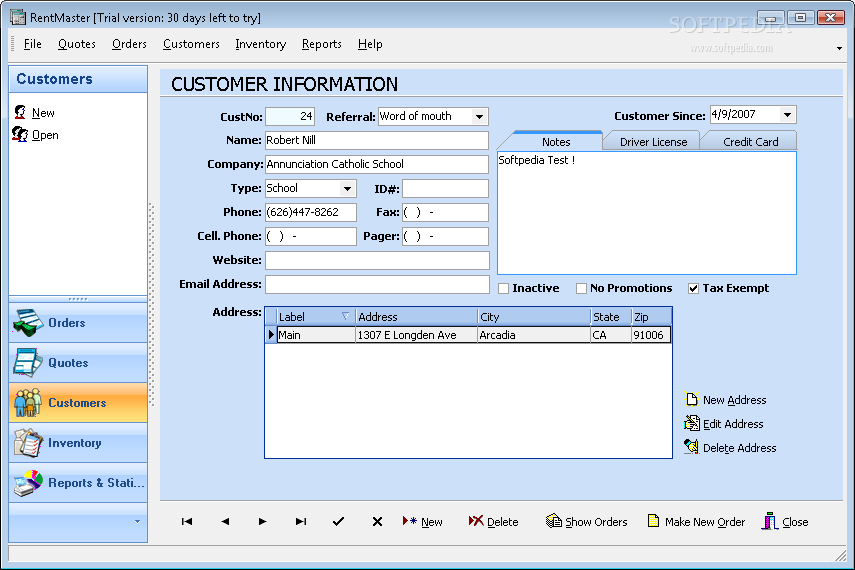Click in the Cell. Phone field

[x=311, y=236]
